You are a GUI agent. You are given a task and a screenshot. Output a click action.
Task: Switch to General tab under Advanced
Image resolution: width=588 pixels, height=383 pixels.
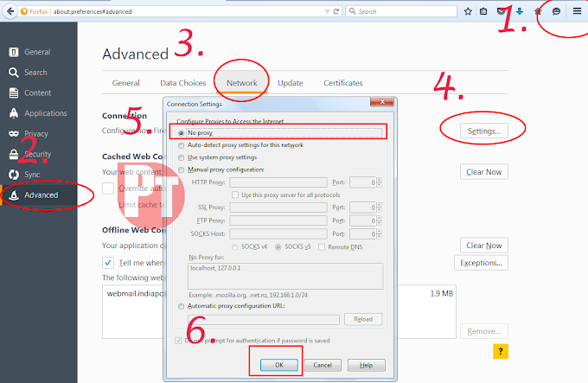pos(125,83)
